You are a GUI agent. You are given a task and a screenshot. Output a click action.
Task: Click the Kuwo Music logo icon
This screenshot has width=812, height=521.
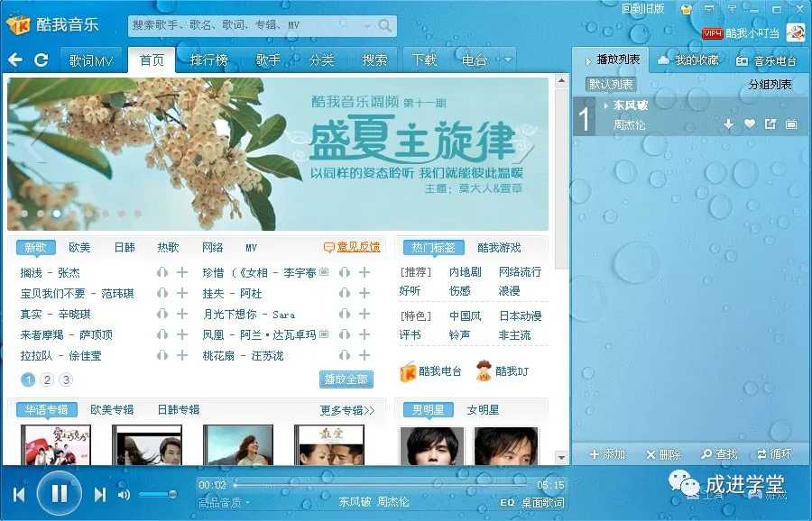18,24
